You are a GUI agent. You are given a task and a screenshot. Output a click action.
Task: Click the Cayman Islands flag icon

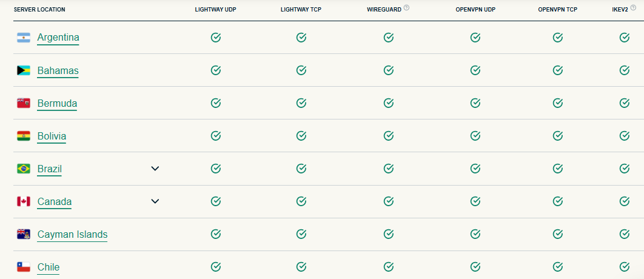tap(24, 234)
